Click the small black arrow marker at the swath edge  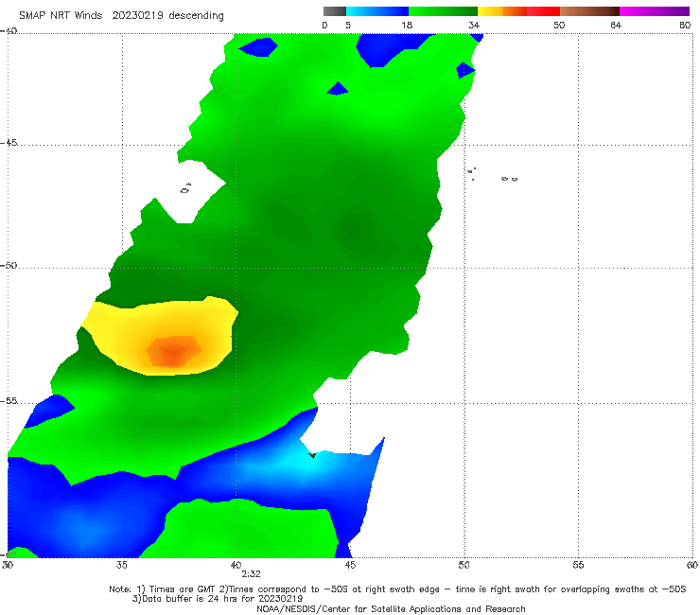tap(312, 455)
